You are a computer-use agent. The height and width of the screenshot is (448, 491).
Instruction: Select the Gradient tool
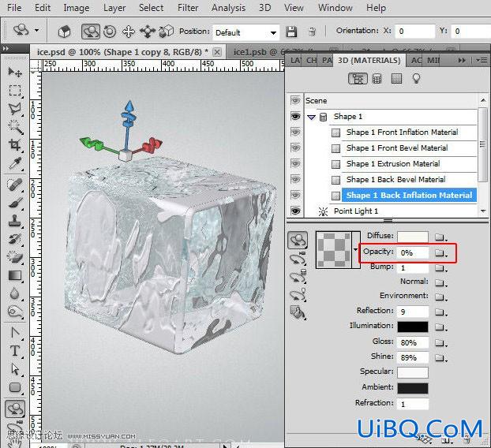(x=15, y=275)
